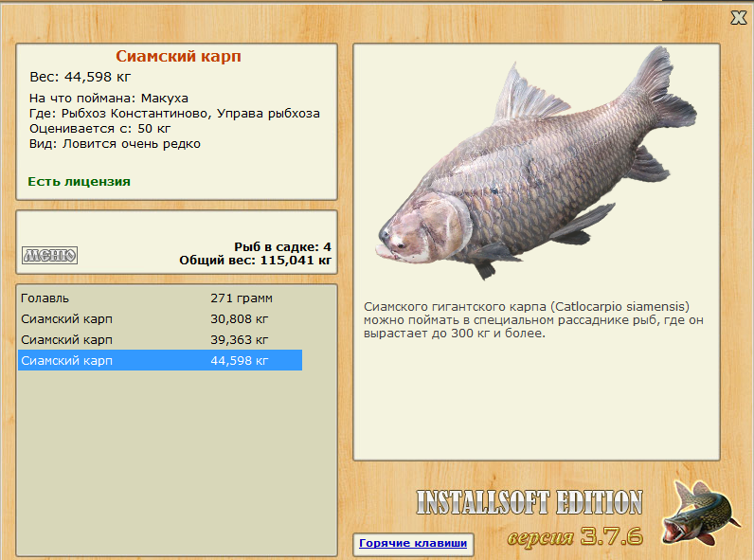754x560 pixels.
Task: Open the Горячие клавиши link
Action: coord(413,543)
